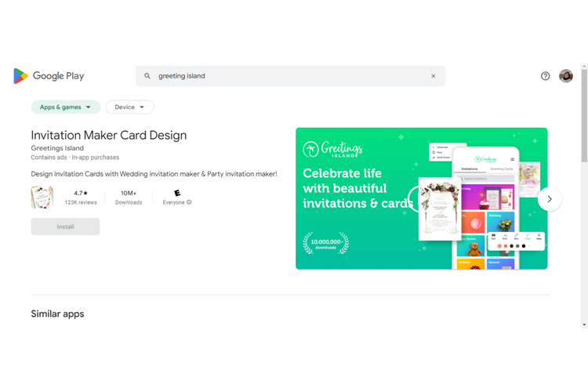588x392 pixels.
Task: Click the info icon beside Everyone
Action: click(189, 202)
